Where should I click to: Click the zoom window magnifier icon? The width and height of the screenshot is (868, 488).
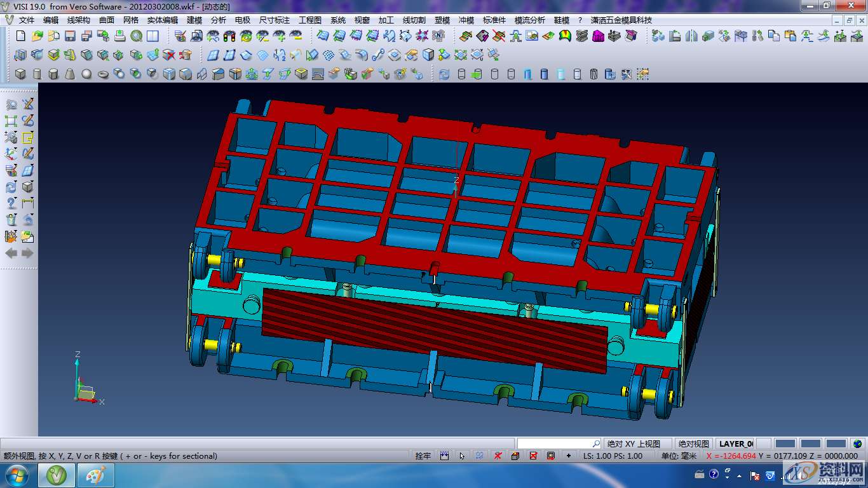tap(11, 104)
